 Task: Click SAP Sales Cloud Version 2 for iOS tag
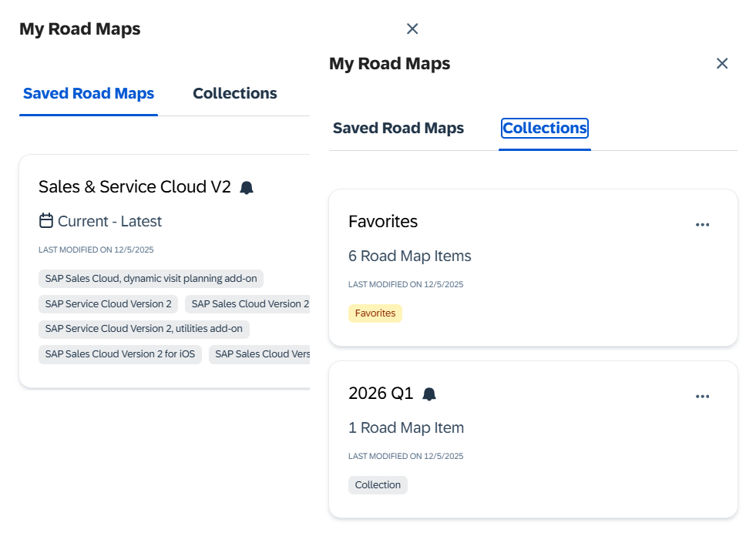click(x=120, y=354)
